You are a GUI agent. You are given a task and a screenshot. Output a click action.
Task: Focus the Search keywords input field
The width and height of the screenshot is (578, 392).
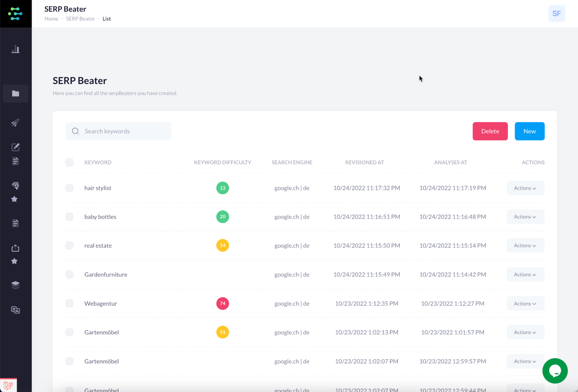click(118, 131)
